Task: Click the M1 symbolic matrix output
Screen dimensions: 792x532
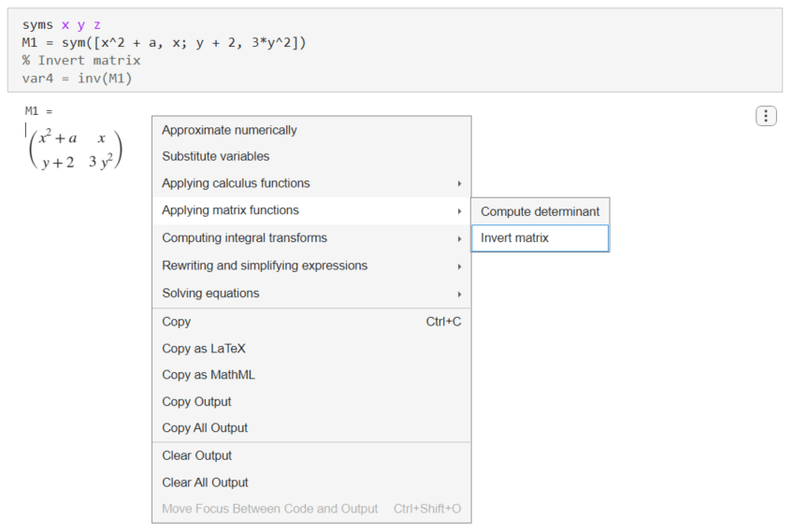Action: pos(77,150)
